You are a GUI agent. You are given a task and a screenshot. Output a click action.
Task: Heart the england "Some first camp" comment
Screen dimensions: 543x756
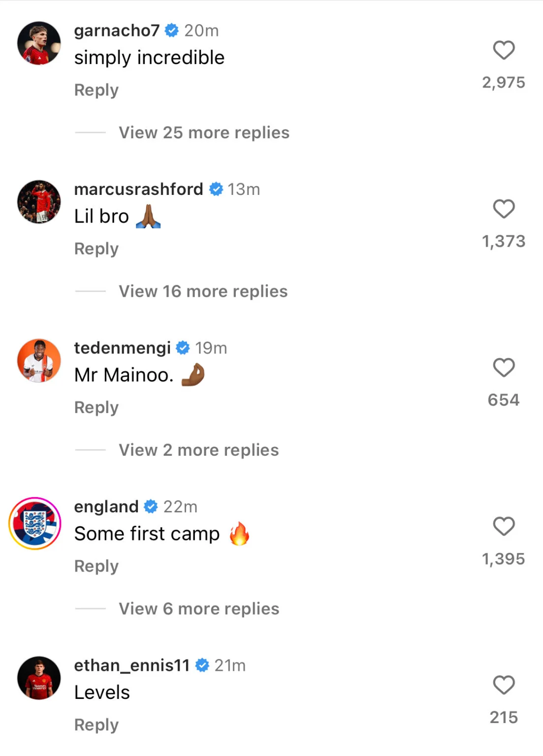coord(504,527)
